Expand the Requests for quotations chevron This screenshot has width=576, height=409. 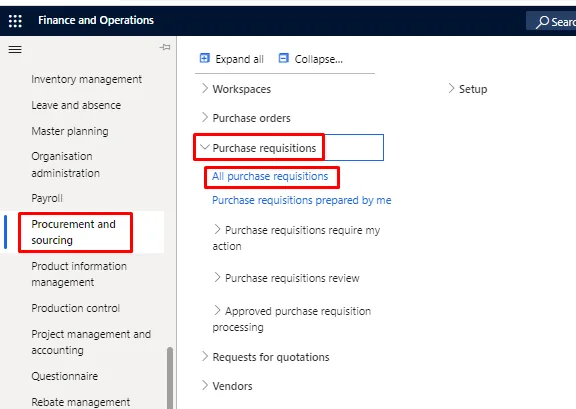[x=205, y=356]
